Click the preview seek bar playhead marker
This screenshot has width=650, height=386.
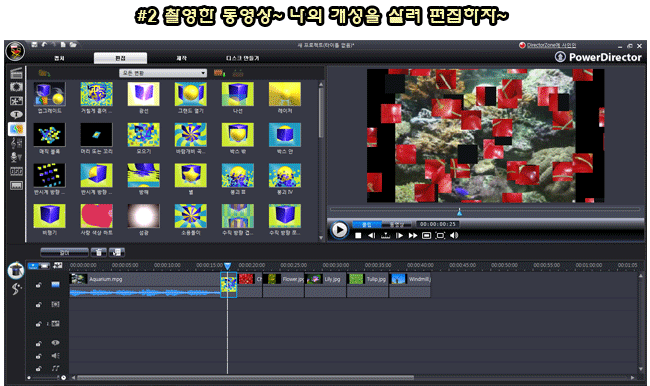pos(459,212)
